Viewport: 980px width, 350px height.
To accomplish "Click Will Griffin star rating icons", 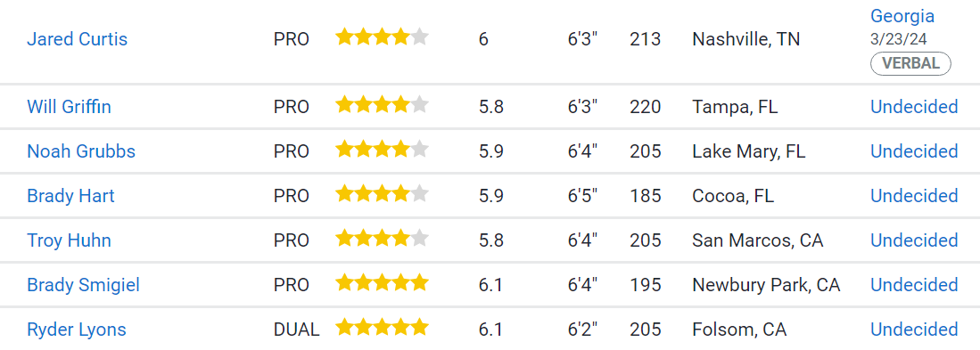I will 382,105.
